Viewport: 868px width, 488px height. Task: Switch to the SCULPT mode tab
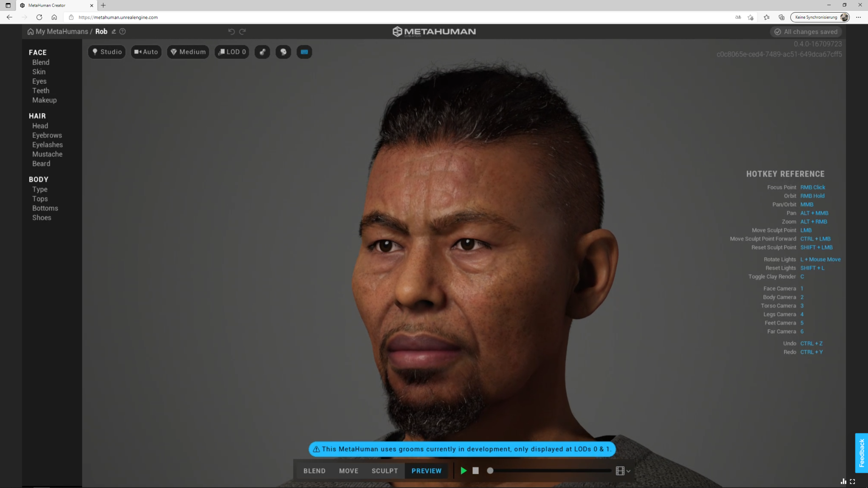point(385,471)
